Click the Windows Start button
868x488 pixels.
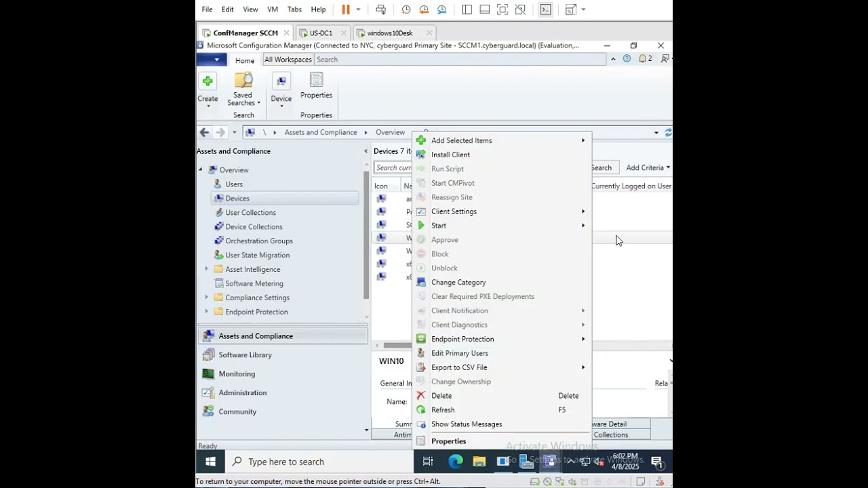coord(210,462)
